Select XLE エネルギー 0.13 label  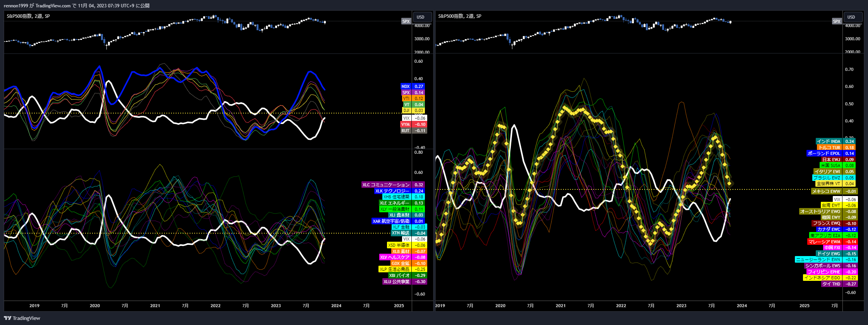click(x=402, y=203)
